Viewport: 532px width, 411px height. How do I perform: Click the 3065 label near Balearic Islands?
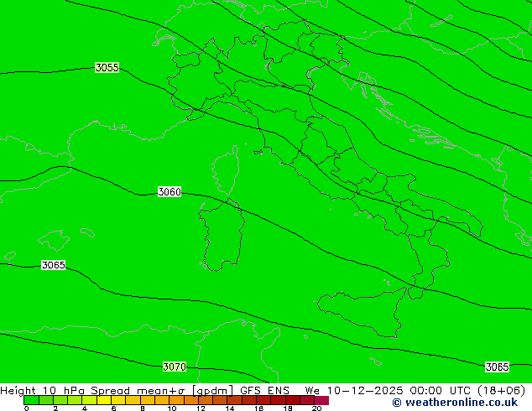(x=53, y=265)
